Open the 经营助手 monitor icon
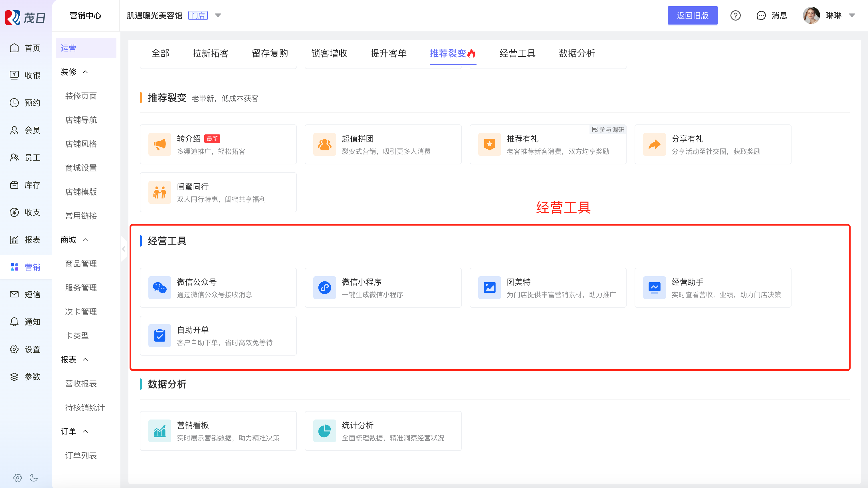The height and width of the screenshot is (488, 868). pyautogui.click(x=654, y=287)
